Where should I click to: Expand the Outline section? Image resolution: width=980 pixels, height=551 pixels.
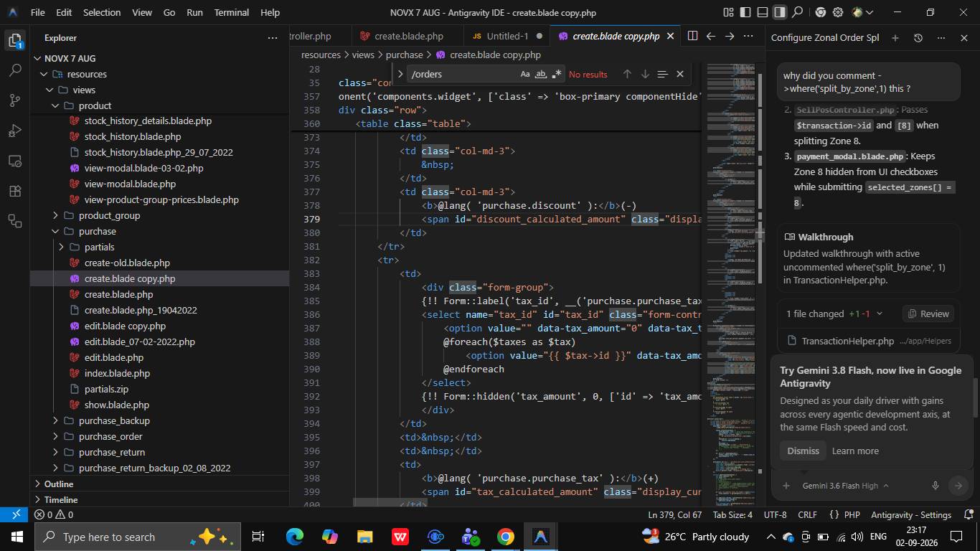click(59, 484)
